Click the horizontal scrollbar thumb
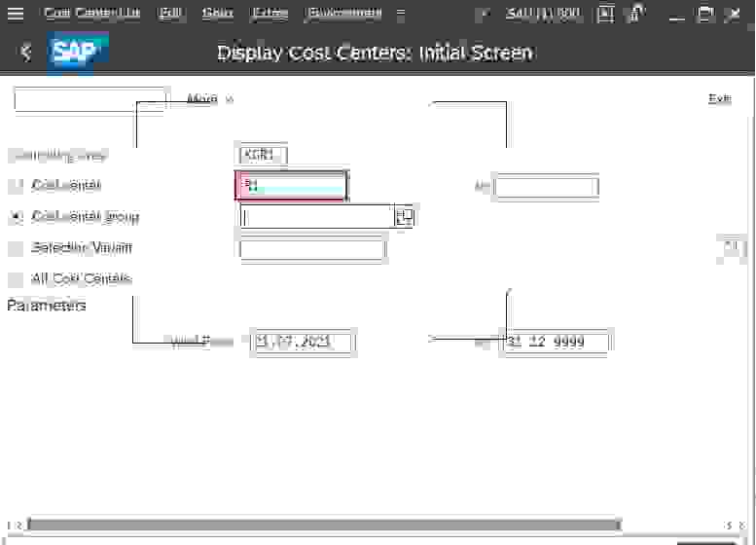The image size is (756, 545). click(324, 525)
